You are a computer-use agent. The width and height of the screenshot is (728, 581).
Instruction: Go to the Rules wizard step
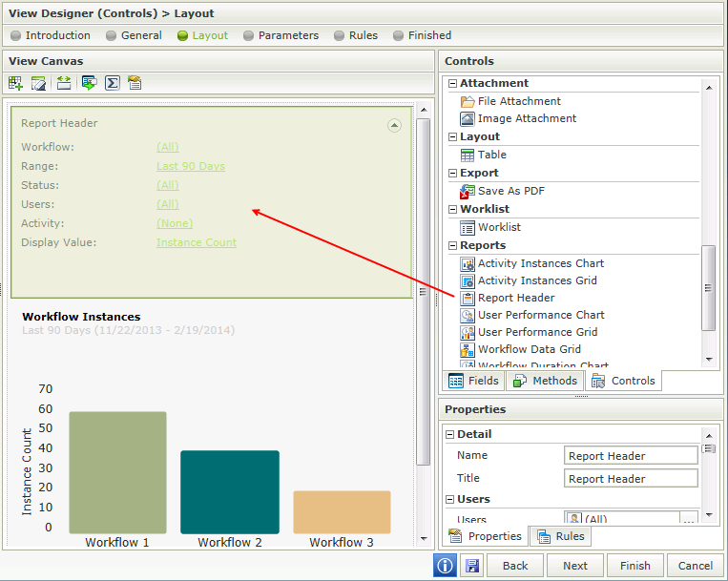(356, 35)
